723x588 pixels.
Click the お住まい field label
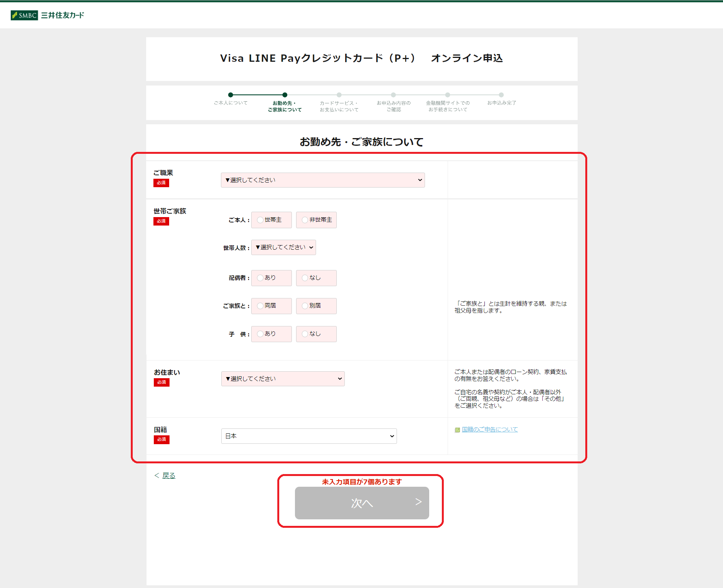[x=167, y=372]
